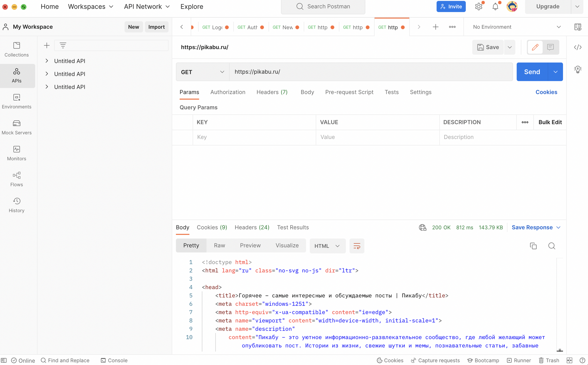Click the Search Postman field

[323, 7]
